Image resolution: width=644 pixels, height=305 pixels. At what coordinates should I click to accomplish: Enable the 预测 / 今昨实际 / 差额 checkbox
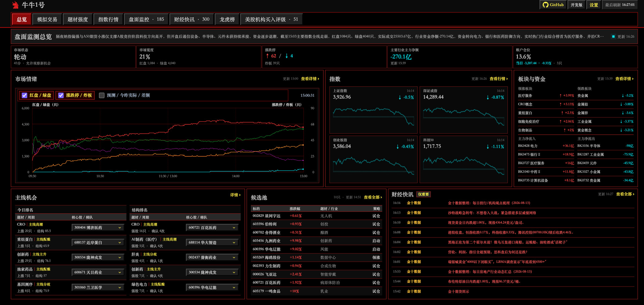pos(102,95)
